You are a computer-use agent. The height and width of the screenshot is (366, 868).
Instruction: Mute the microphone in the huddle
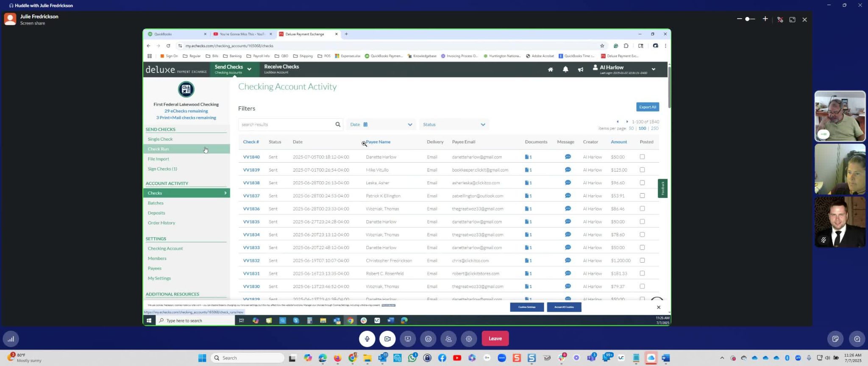click(x=367, y=339)
